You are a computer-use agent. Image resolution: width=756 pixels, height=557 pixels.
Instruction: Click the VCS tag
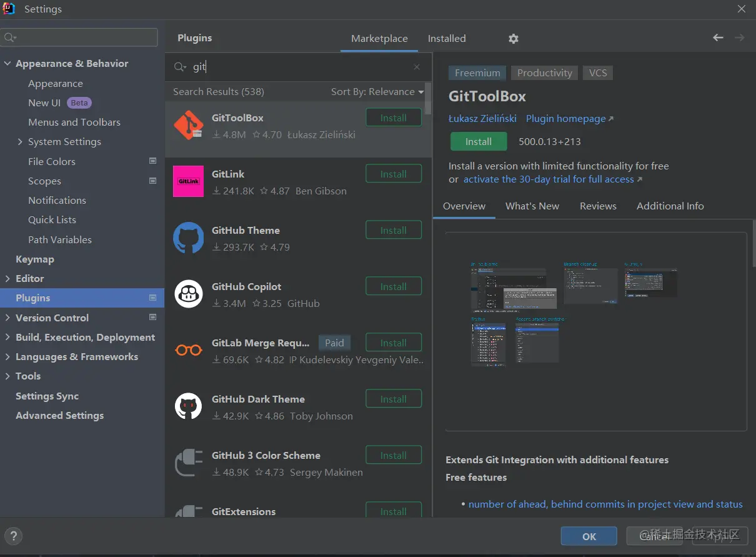598,73
